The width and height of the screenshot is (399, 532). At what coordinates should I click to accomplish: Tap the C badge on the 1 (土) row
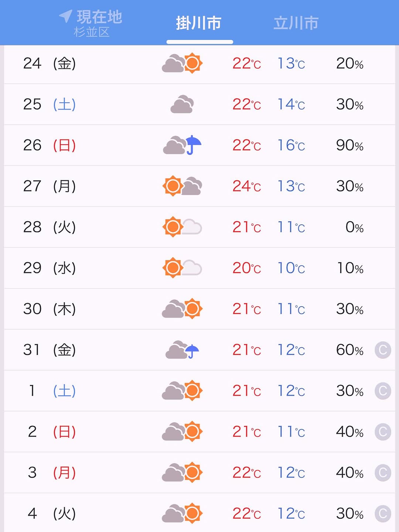(383, 391)
